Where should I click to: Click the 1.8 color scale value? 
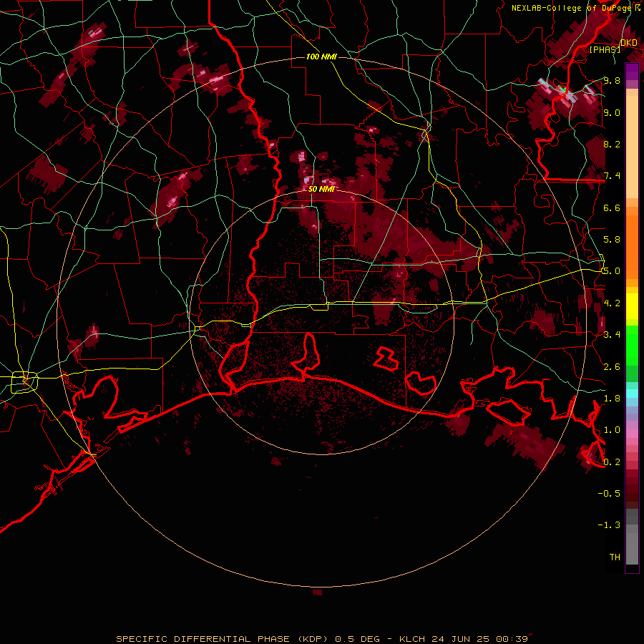pyautogui.click(x=612, y=399)
